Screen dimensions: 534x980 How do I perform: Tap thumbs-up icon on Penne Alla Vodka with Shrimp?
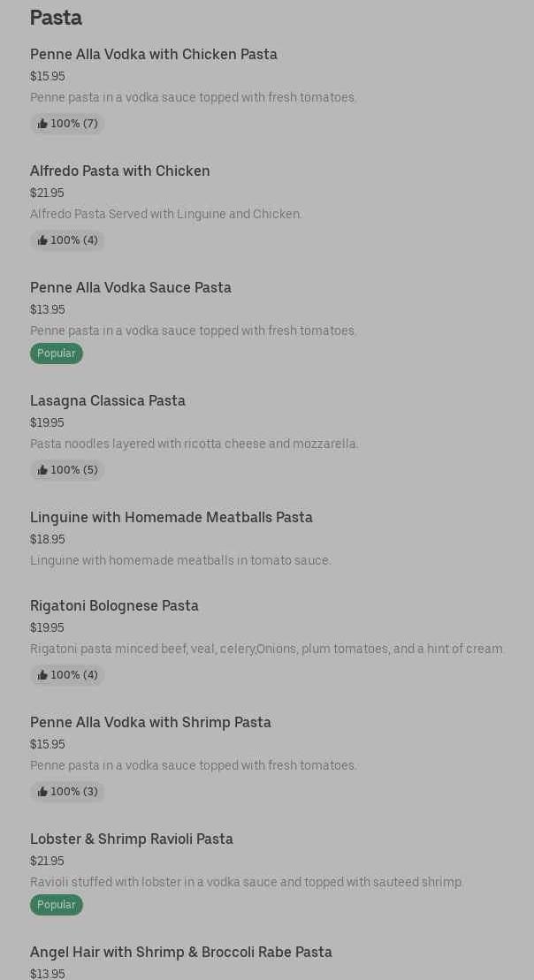tap(42, 792)
